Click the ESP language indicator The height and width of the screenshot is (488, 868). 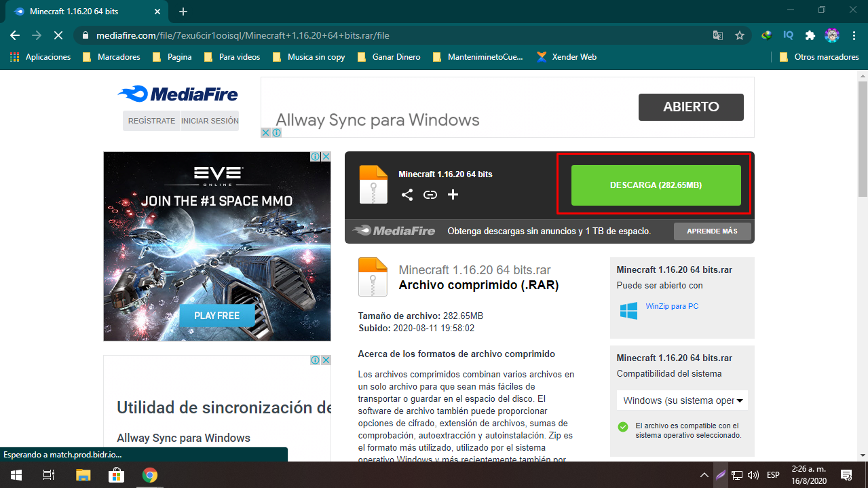click(x=773, y=474)
